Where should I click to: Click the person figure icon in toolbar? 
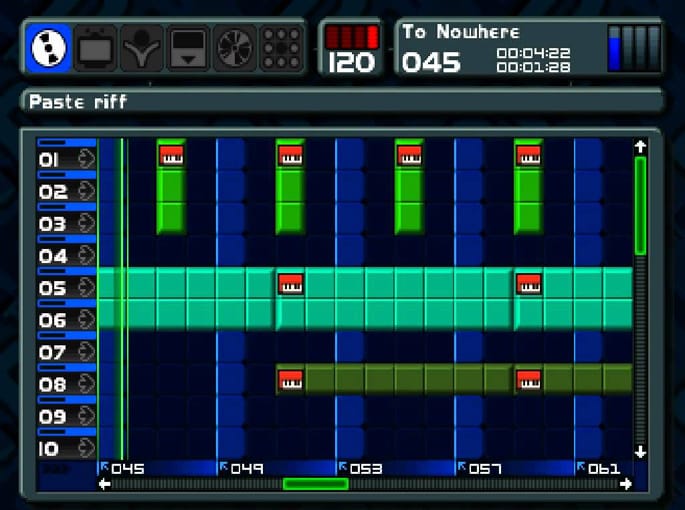tap(142, 49)
